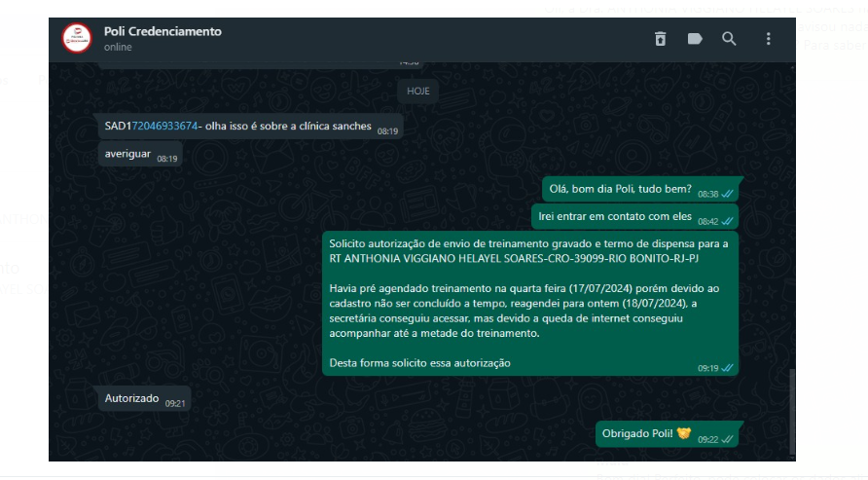Click read receipt ticks on 'Obrigado Poli!'

click(x=728, y=439)
